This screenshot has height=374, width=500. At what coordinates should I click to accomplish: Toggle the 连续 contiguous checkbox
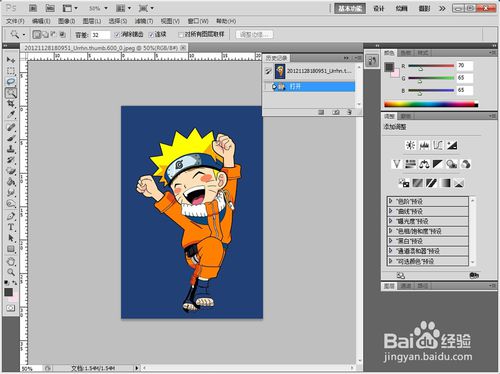pyautogui.click(x=151, y=34)
